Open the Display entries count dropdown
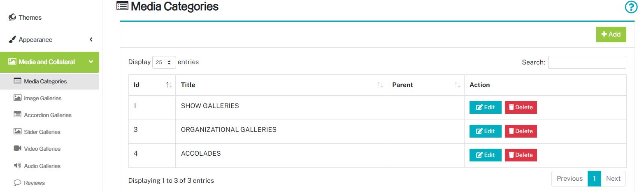This screenshot has width=644, height=191. pos(164,62)
